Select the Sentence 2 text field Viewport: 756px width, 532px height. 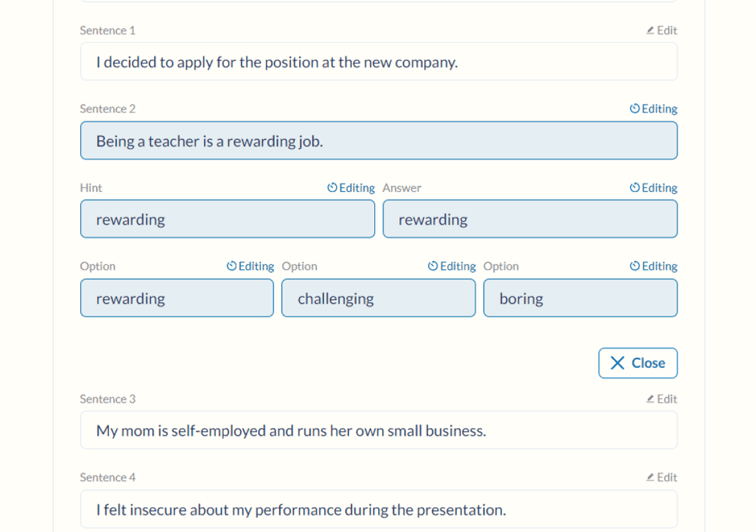click(378, 141)
